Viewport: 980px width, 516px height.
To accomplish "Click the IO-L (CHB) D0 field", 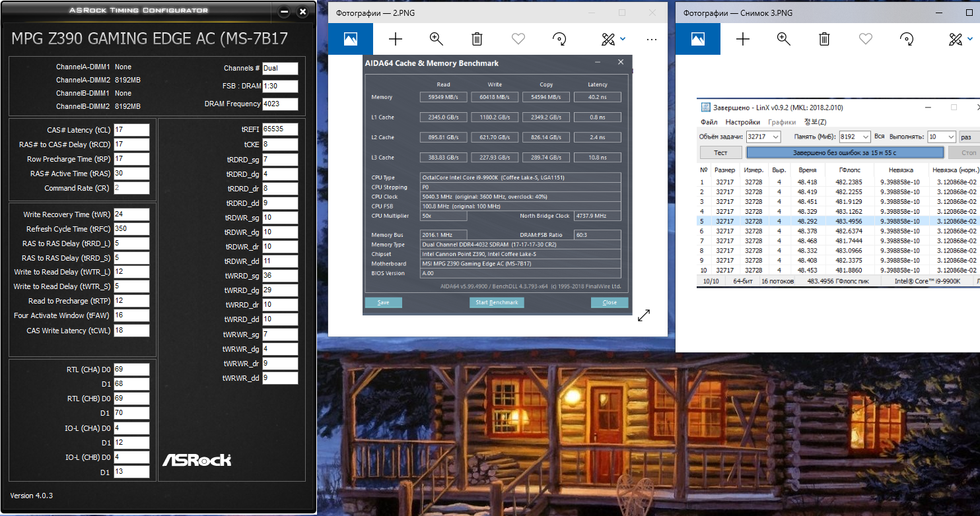I will [x=131, y=457].
